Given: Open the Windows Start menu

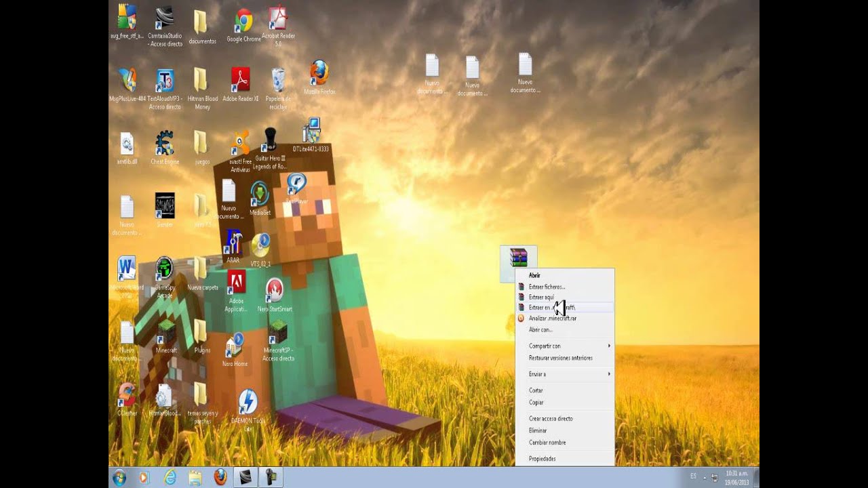Looking at the screenshot, I should 119,477.
